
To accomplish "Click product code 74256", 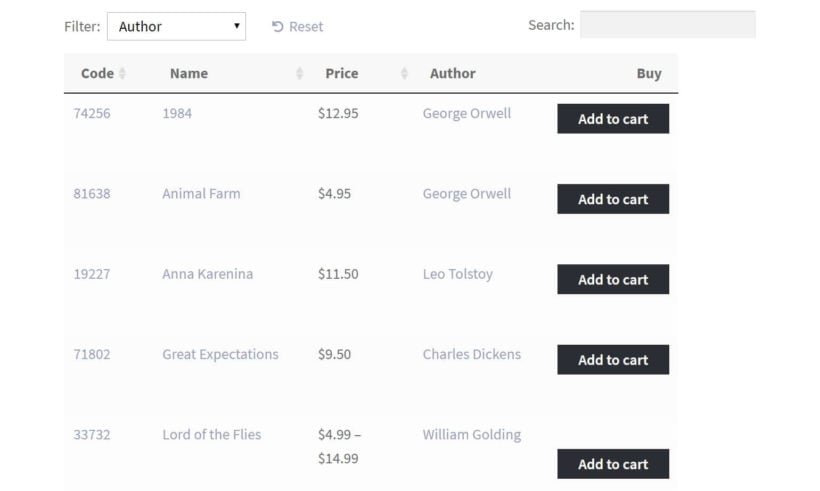I will [x=92, y=113].
